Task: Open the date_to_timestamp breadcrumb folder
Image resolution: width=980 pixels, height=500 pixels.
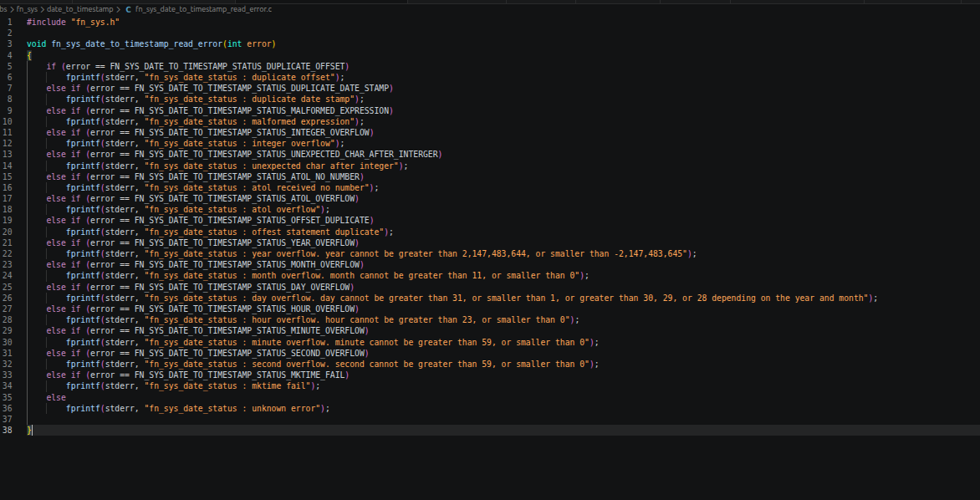Action: (x=80, y=9)
